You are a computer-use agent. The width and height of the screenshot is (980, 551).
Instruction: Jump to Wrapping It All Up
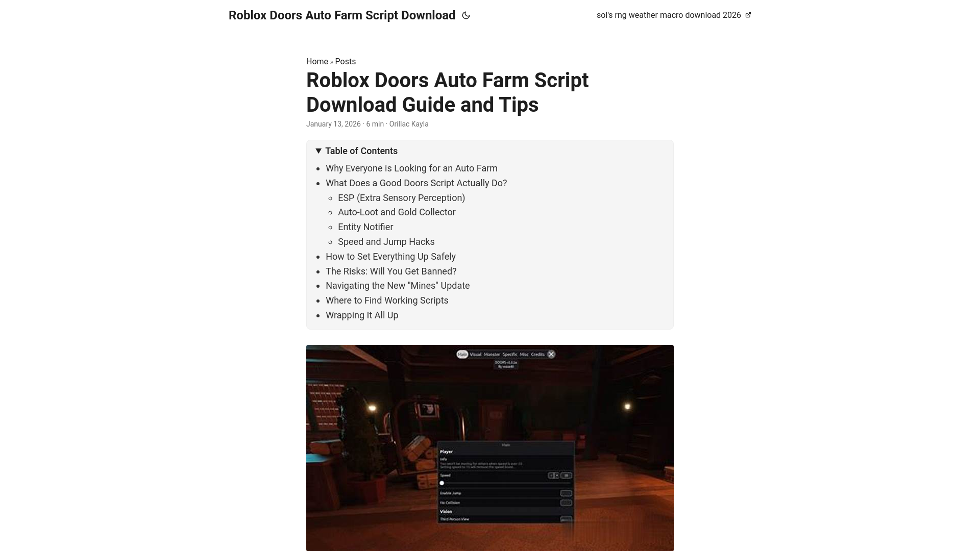(x=362, y=315)
